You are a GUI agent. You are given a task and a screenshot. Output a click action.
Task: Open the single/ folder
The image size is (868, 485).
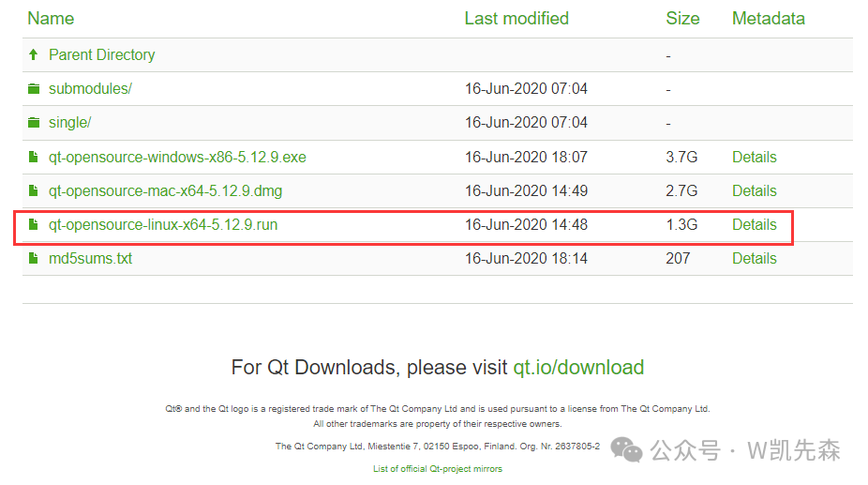pos(69,123)
